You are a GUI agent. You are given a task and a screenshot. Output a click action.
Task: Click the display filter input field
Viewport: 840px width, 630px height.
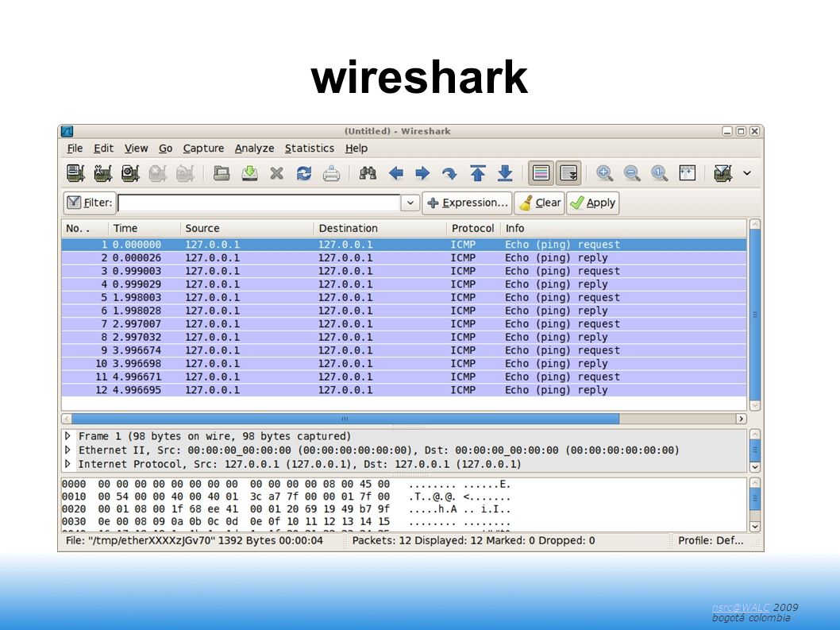[260, 203]
